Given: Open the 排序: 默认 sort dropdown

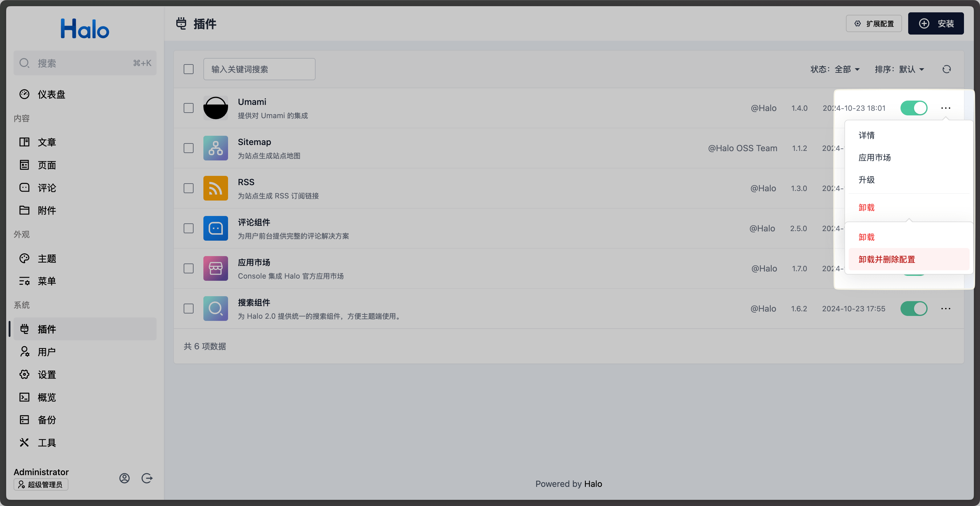Looking at the screenshot, I should (899, 69).
